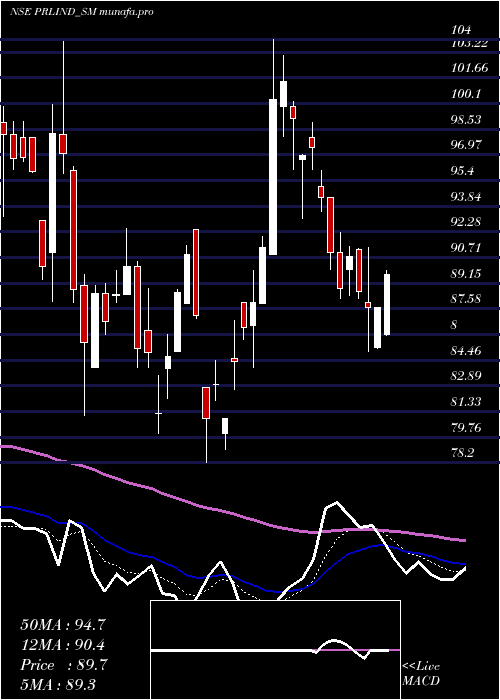Click the 79.76 price axis label
The height and width of the screenshot is (700, 500).
pyautogui.click(x=467, y=428)
